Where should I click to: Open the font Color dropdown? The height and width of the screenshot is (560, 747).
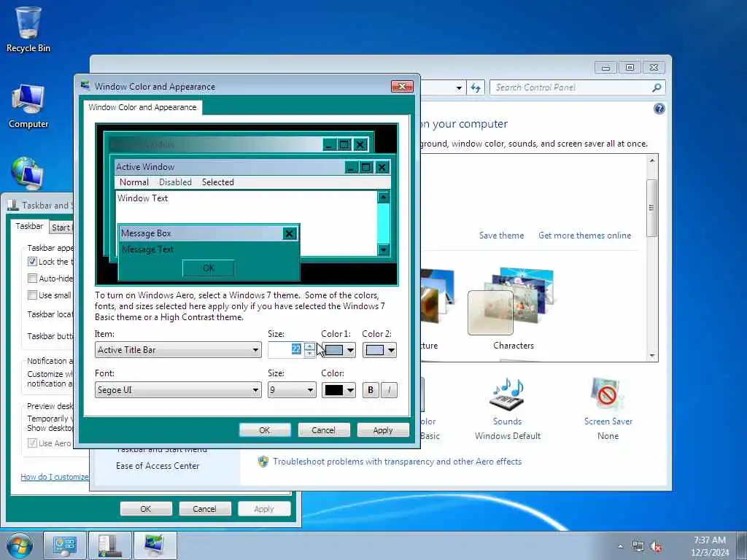point(338,390)
